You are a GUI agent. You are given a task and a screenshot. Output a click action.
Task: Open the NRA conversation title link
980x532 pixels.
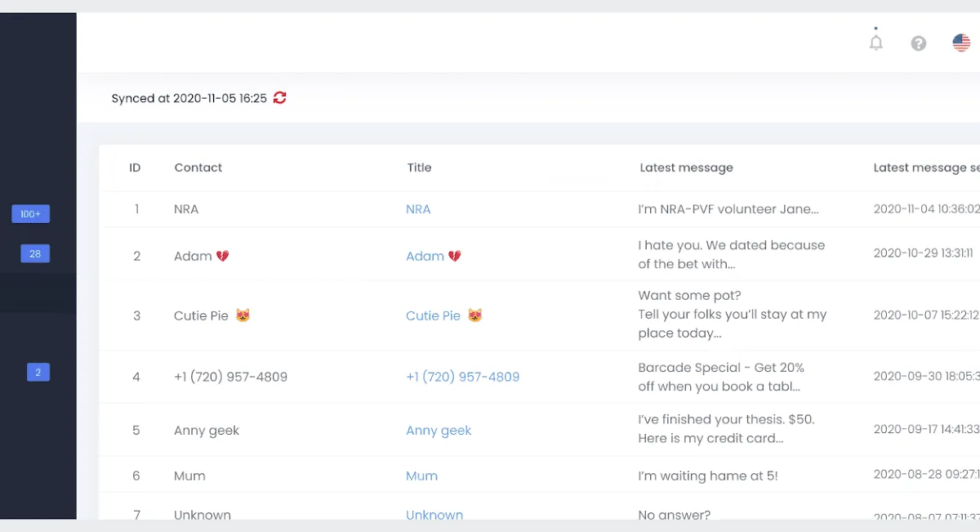(418, 209)
